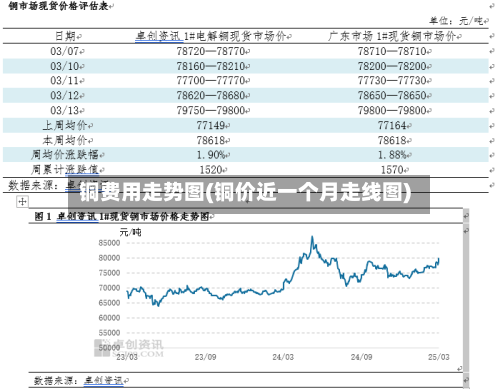Viewport: 500px width, 389px height.
Task: Select price range 78620—78680
Action: point(211,96)
